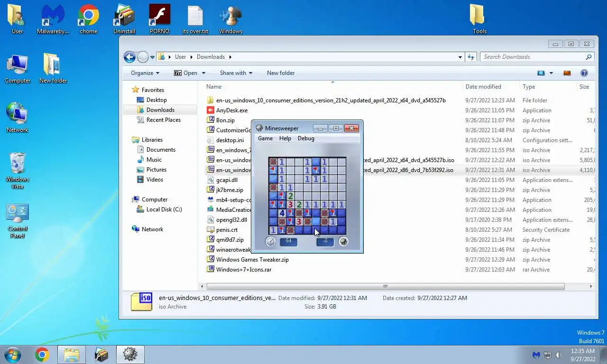Click the User segment in the address breadcrumb
This screenshot has width=607, height=364.
pyautogui.click(x=180, y=57)
